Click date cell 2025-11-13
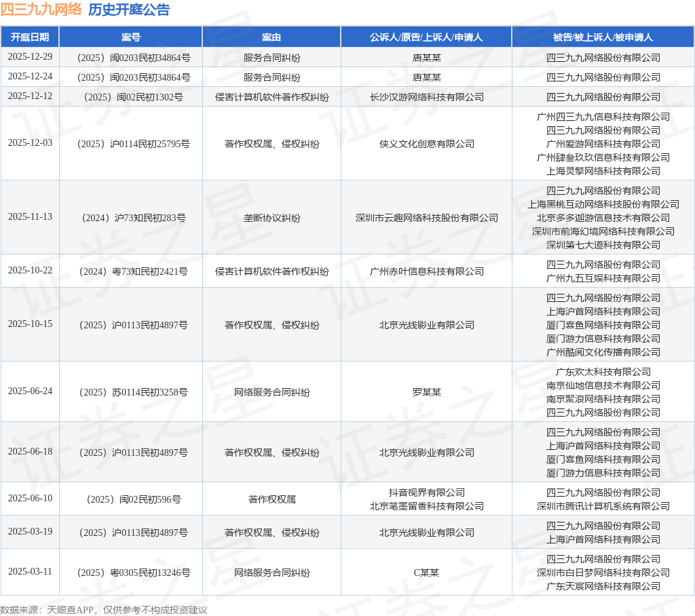The height and width of the screenshot is (616, 695). 30,216
